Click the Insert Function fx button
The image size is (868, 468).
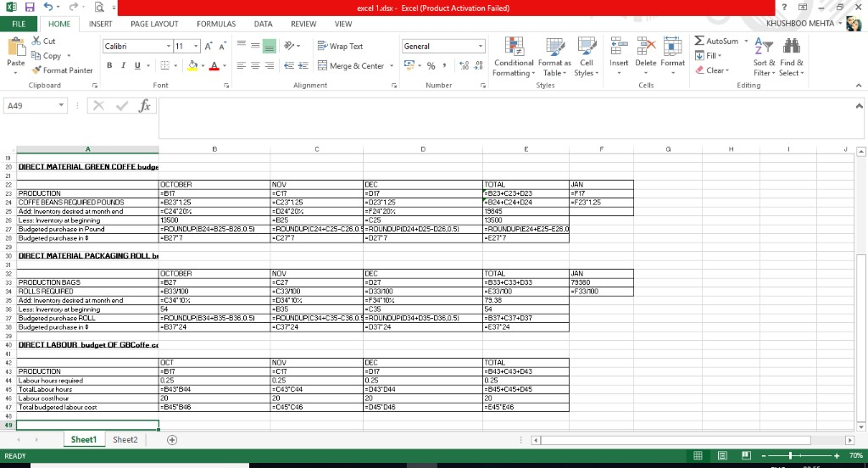(x=144, y=105)
